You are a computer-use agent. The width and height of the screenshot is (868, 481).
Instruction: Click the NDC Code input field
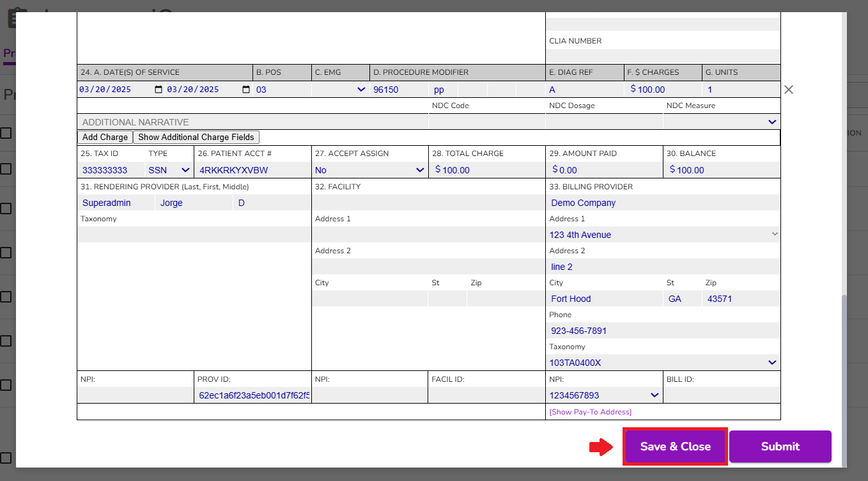coord(486,122)
